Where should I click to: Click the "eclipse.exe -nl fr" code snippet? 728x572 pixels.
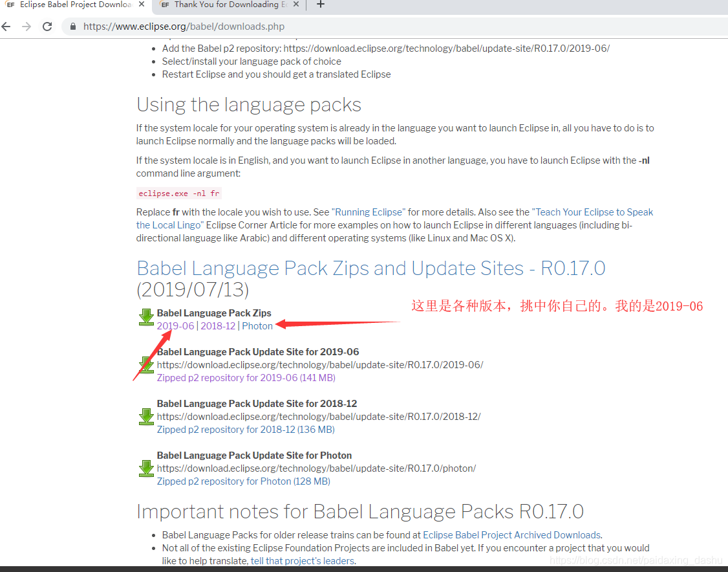click(x=178, y=193)
